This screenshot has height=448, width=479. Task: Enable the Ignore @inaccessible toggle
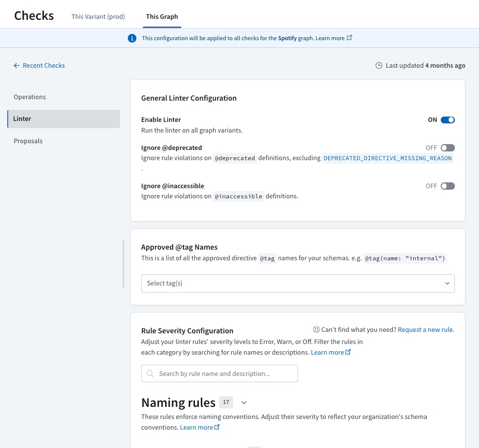coord(448,186)
